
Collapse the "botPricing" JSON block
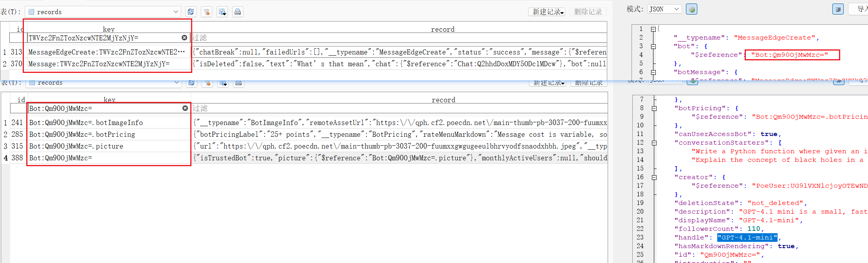[x=654, y=108]
